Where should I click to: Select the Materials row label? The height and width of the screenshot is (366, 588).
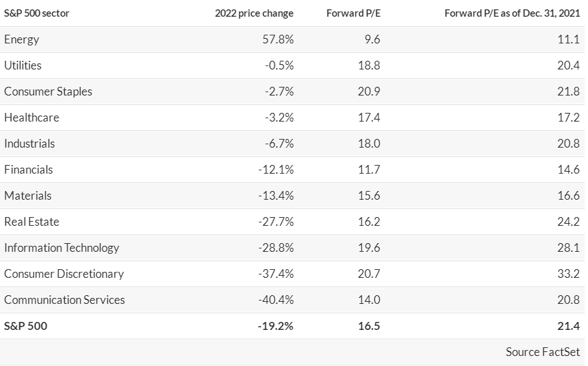(x=28, y=196)
